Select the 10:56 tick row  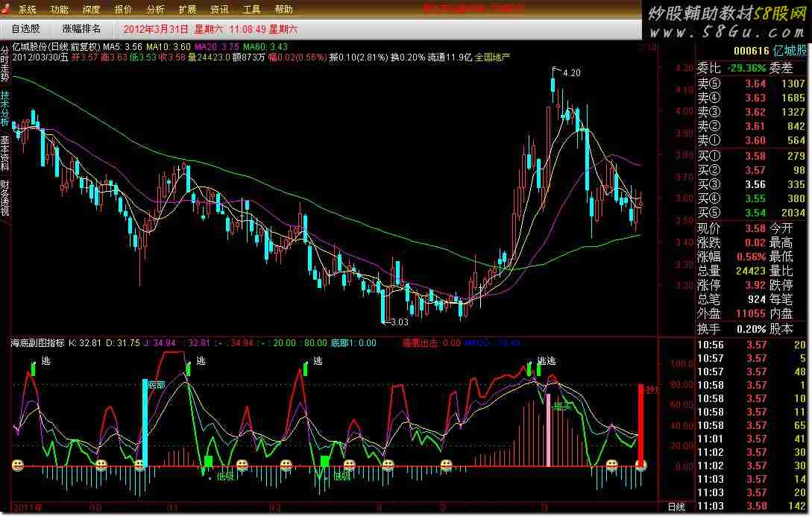[x=752, y=345]
